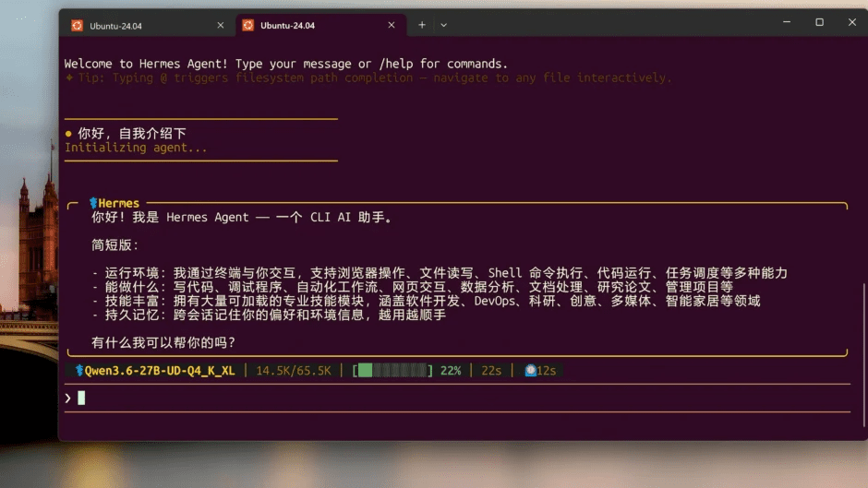Click the 简短版： heading
Image resolution: width=868 pixels, height=488 pixels.
pos(115,245)
